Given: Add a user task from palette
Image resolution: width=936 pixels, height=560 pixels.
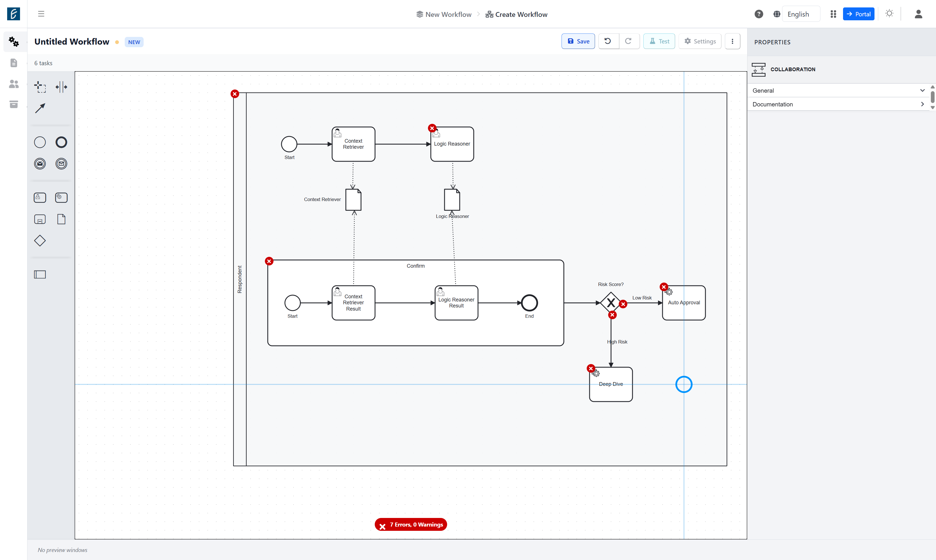Looking at the screenshot, I should [40, 198].
